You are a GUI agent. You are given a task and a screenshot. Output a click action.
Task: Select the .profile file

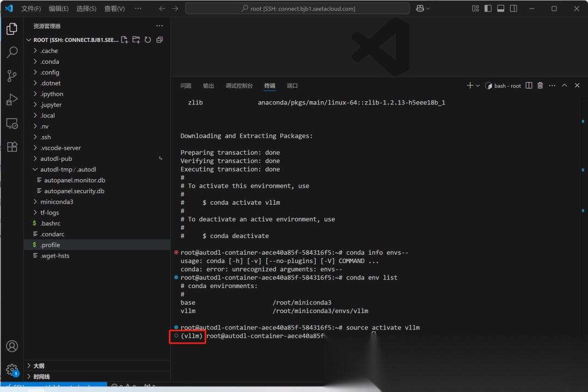click(x=97, y=245)
